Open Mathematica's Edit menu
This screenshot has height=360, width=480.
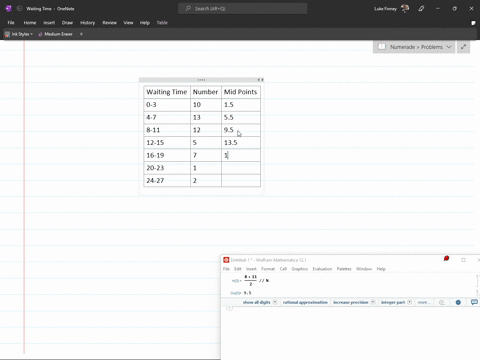point(237,269)
